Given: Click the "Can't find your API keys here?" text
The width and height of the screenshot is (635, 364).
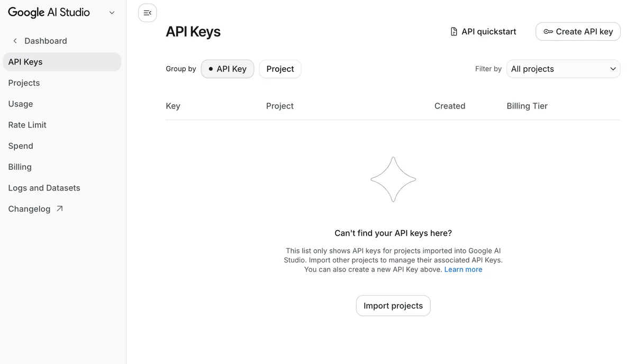Looking at the screenshot, I should [x=393, y=233].
